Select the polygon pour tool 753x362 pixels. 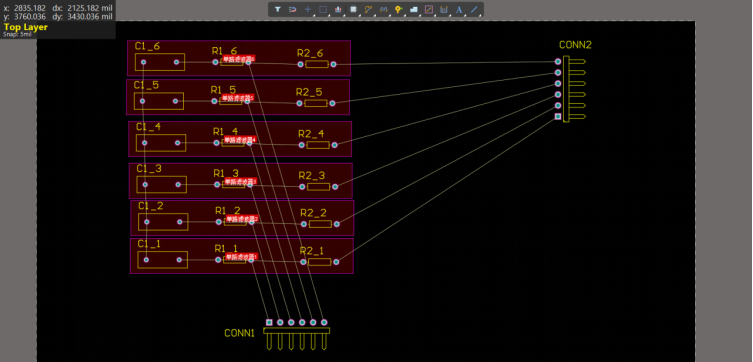pos(414,9)
